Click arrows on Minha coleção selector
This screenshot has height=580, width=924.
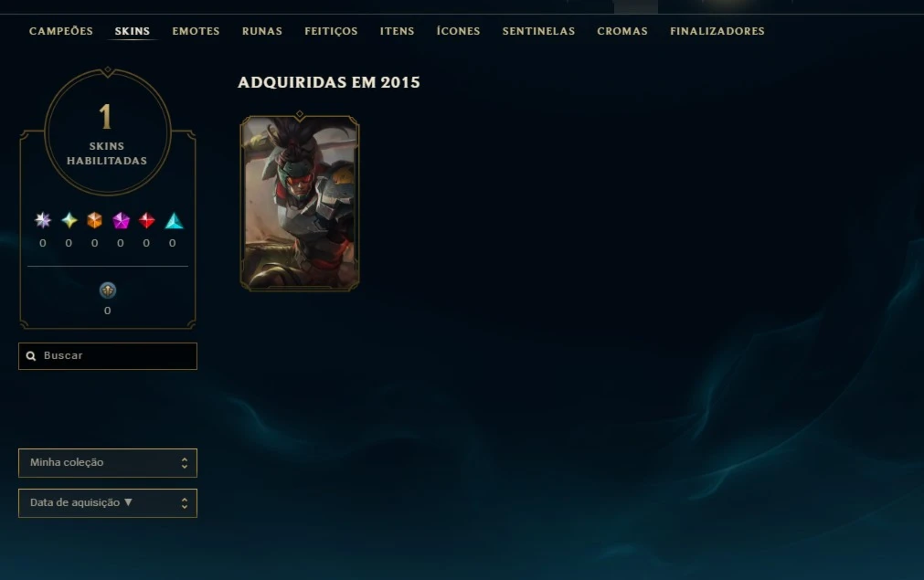(x=185, y=463)
